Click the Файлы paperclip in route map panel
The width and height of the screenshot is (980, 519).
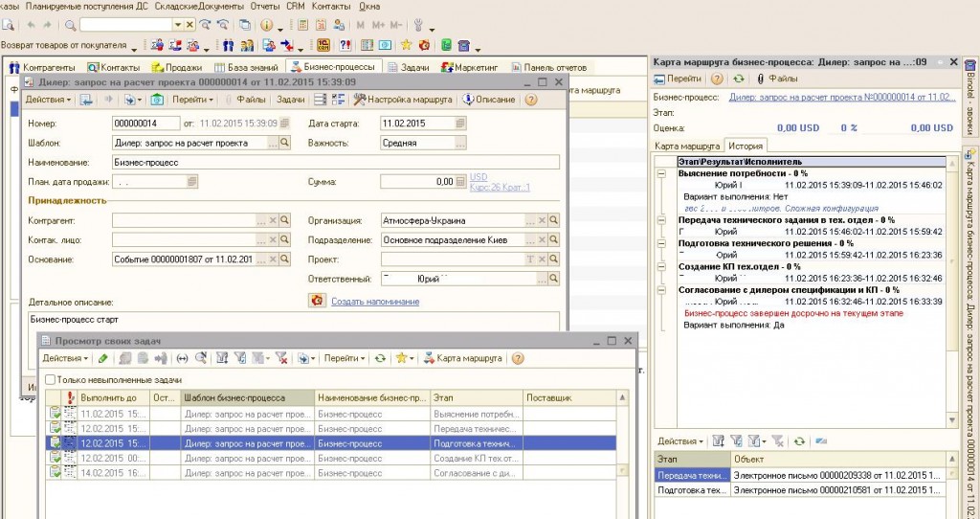point(761,79)
